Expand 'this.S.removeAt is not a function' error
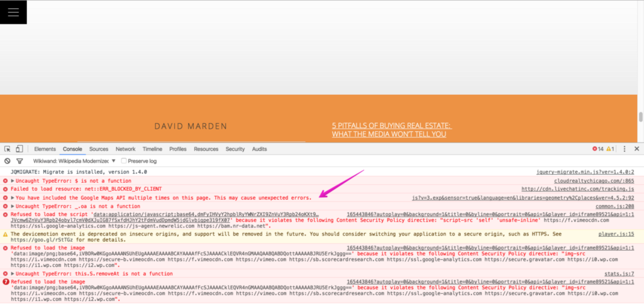The image size is (644, 304). coord(13,274)
